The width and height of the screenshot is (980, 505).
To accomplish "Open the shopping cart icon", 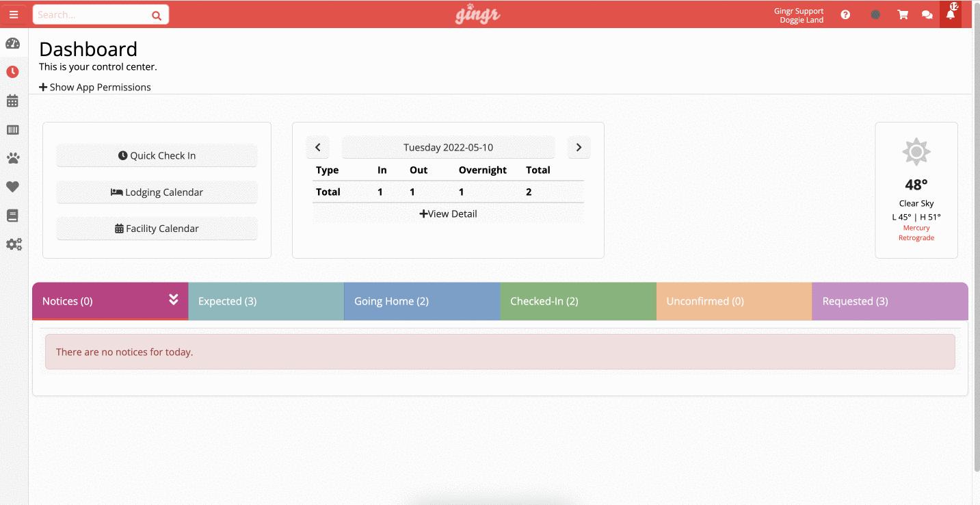I will point(903,14).
